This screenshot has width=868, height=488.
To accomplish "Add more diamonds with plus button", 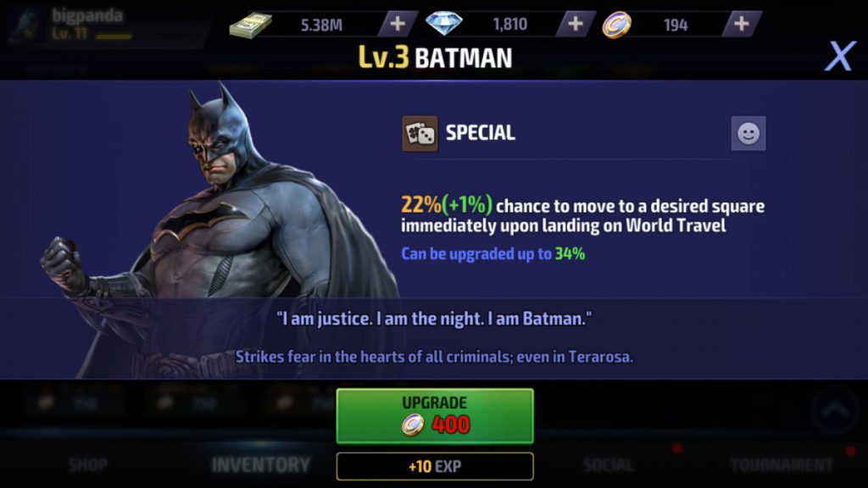I will pyautogui.click(x=576, y=24).
